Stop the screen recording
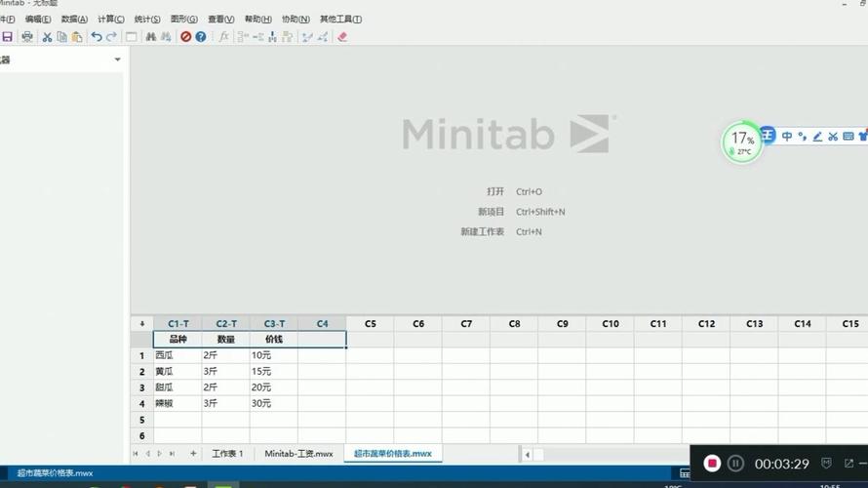This screenshot has width=868, height=488. pyautogui.click(x=712, y=463)
